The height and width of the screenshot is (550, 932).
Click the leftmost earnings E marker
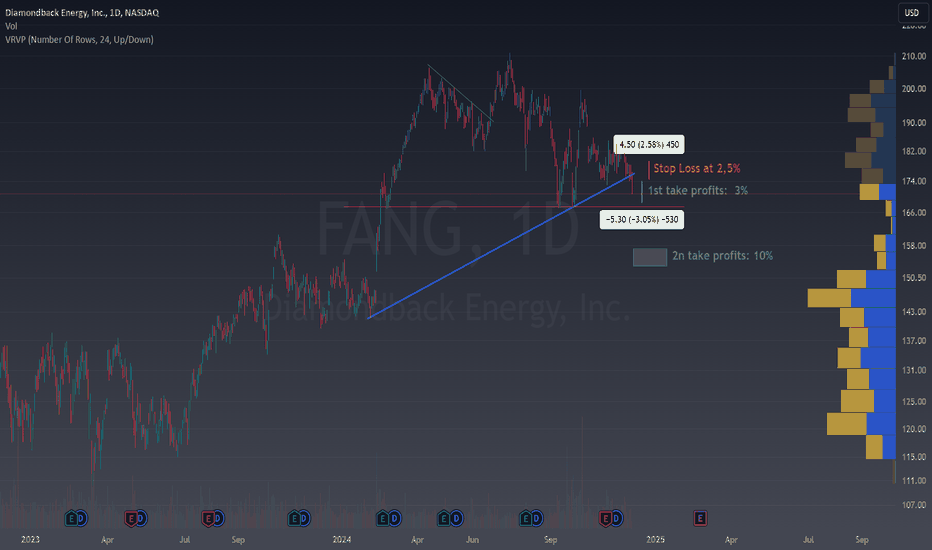point(70,518)
